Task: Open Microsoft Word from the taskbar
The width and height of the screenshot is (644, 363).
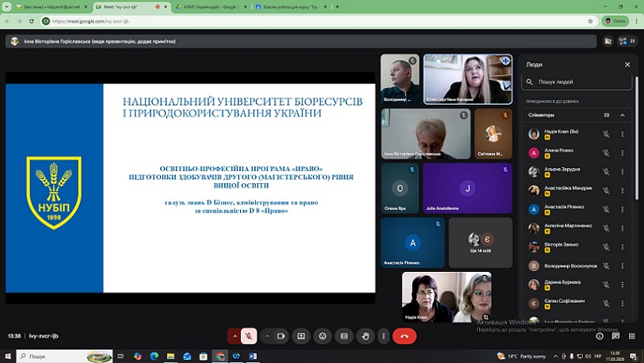Action: (x=253, y=356)
